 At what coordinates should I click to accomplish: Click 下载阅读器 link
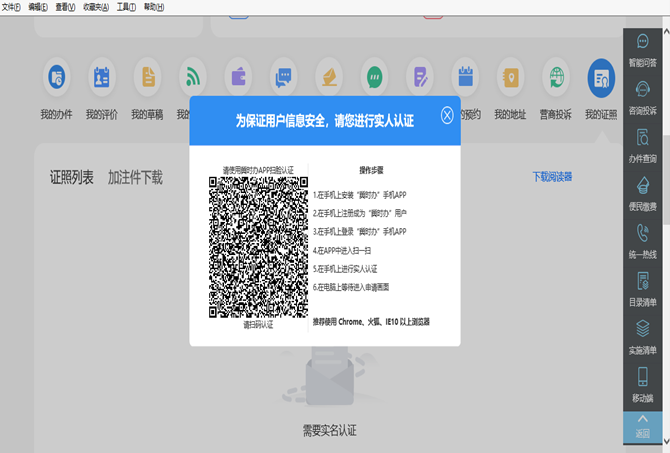pos(552,177)
